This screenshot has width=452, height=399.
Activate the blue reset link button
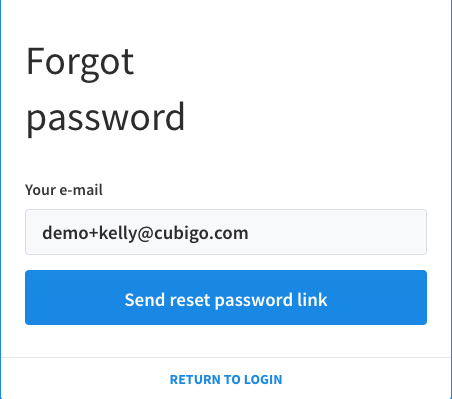pos(226,297)
